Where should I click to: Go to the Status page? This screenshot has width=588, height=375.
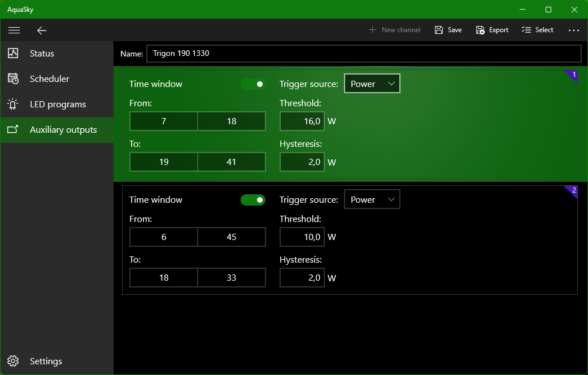tap(42, 53)
